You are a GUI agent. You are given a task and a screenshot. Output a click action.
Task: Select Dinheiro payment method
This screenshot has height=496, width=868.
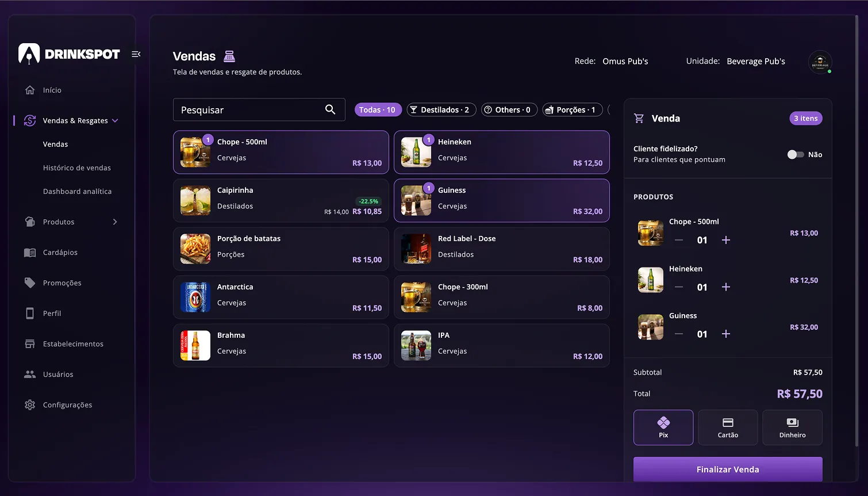(792, 428)
